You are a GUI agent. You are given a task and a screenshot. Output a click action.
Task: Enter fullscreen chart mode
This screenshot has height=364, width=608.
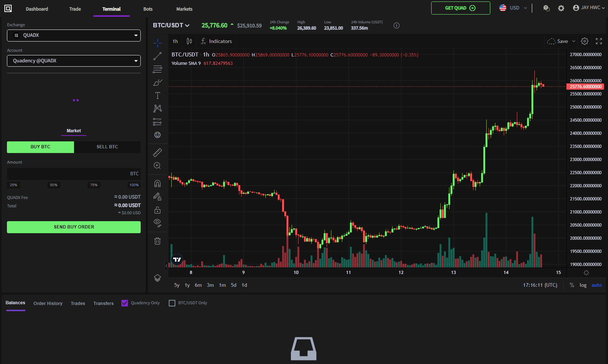coord(599,41)
